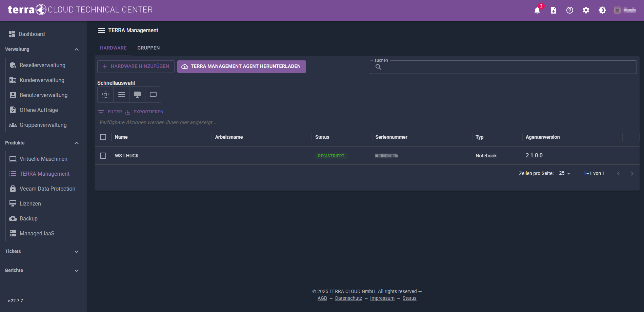Switch to the GRUPPEN tab
This screenshot has width=644, height=312.
click(148, 48)
